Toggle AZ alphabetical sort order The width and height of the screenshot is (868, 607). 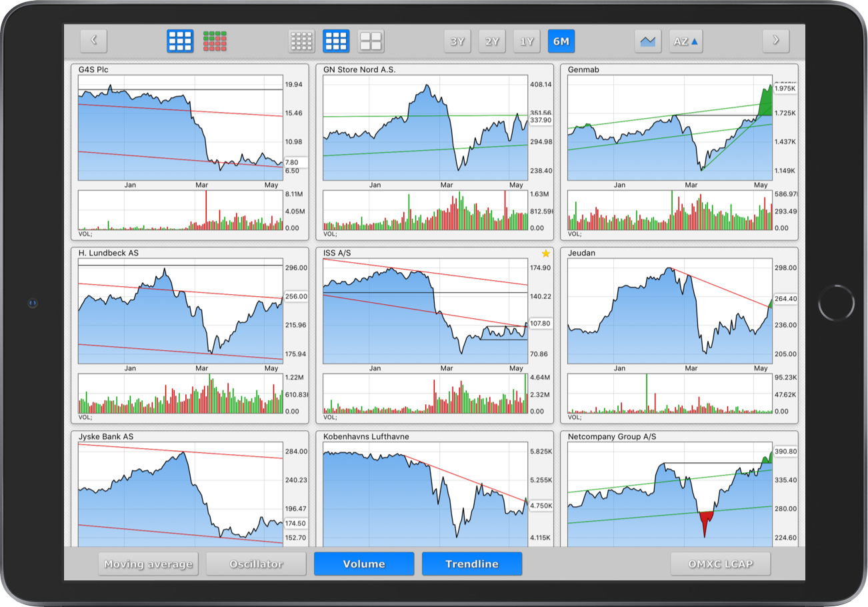pos(686,41)
